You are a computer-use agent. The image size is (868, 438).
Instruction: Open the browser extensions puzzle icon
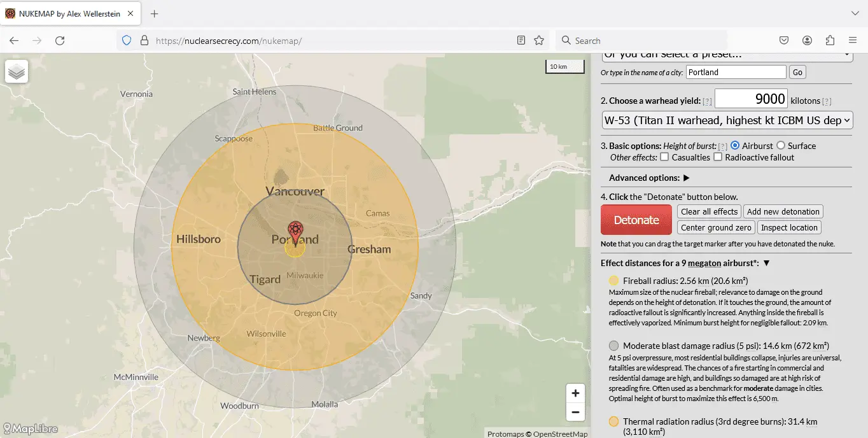830,40
